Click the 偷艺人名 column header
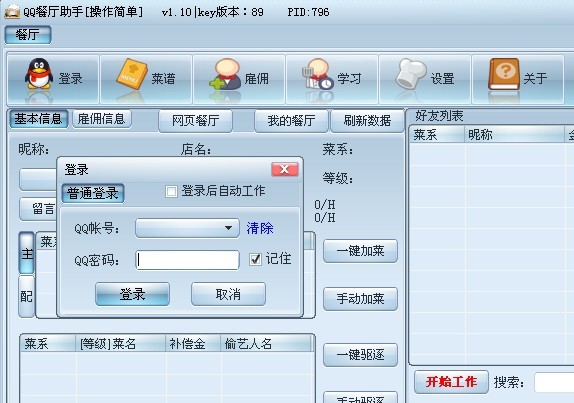This screenshot has width=574, height=403. tap(266, 344)
